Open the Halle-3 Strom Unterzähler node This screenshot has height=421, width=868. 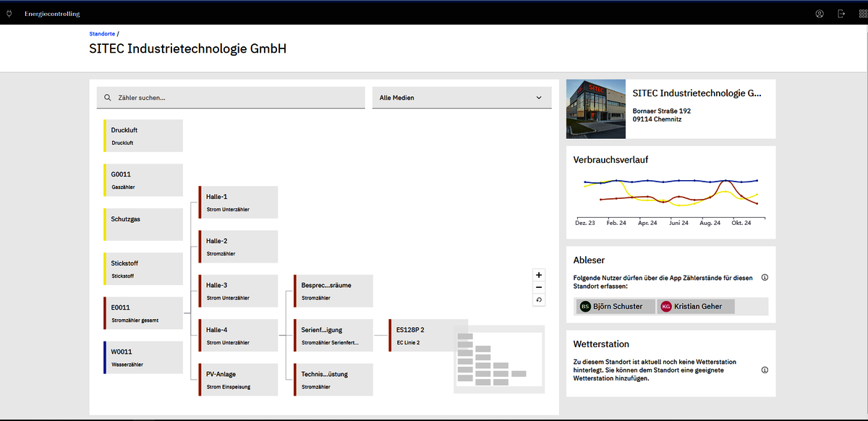point(238,291)
